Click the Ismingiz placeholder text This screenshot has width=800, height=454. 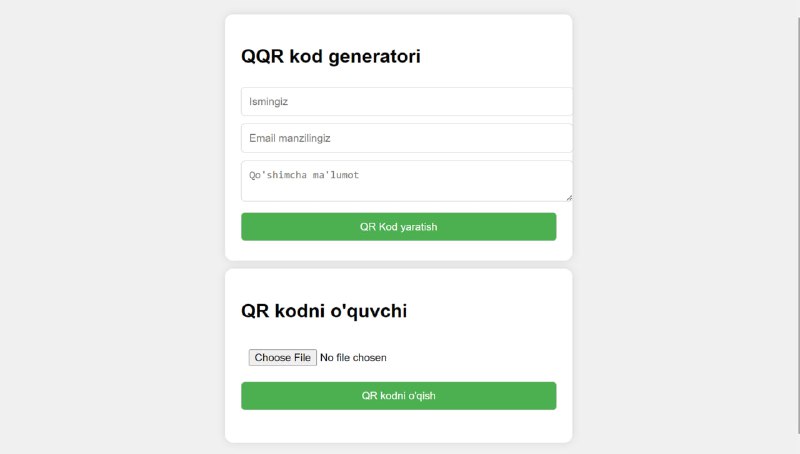coord(268,102)
